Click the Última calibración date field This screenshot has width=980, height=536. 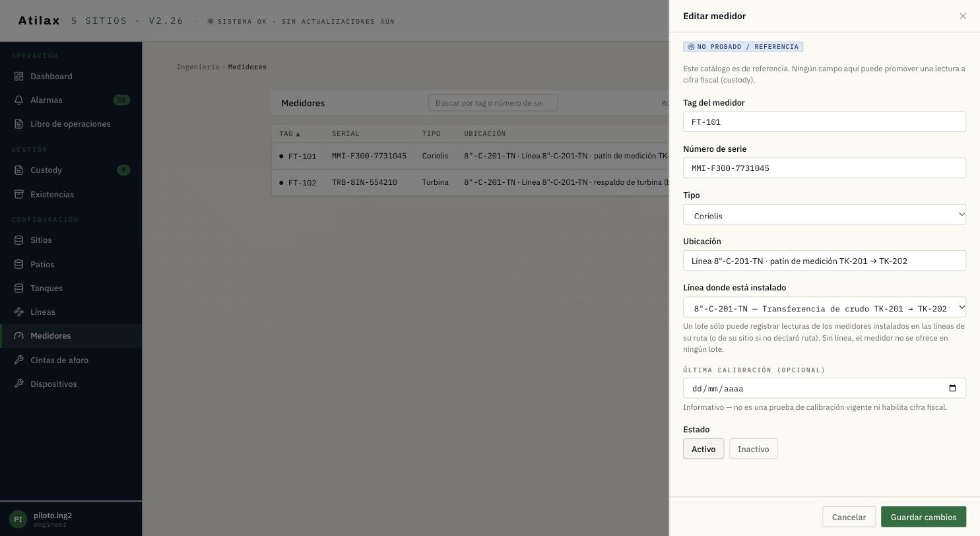(x=824, y=388)
